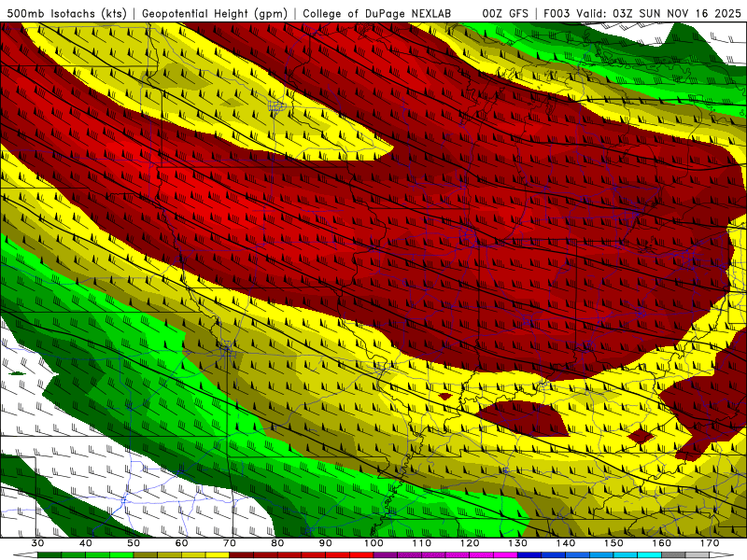747x560 pixels.
Task: Click the 90 label on the color scale
Action: [x=325, y=543]
